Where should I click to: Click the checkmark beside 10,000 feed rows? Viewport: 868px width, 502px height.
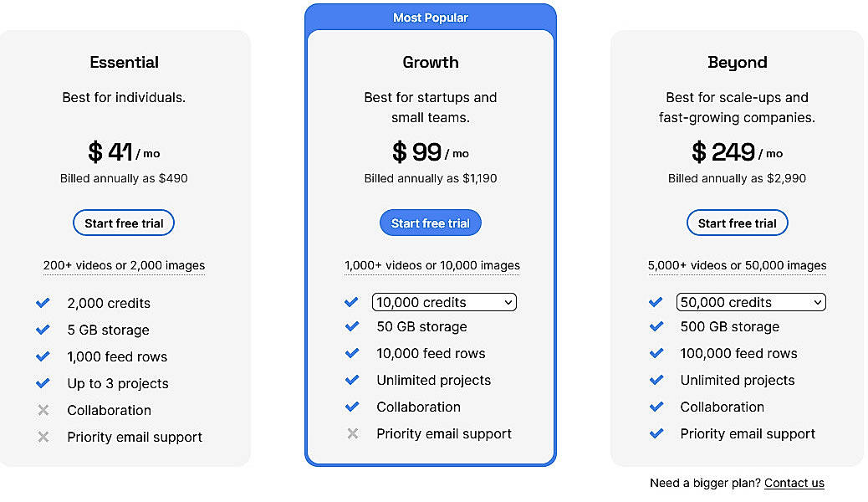351,353
